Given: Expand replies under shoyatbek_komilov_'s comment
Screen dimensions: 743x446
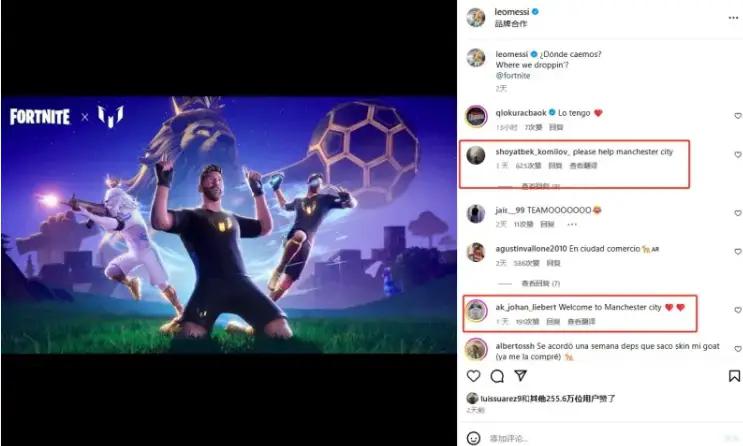Looking at the screenshot, I should pos(540,186).
